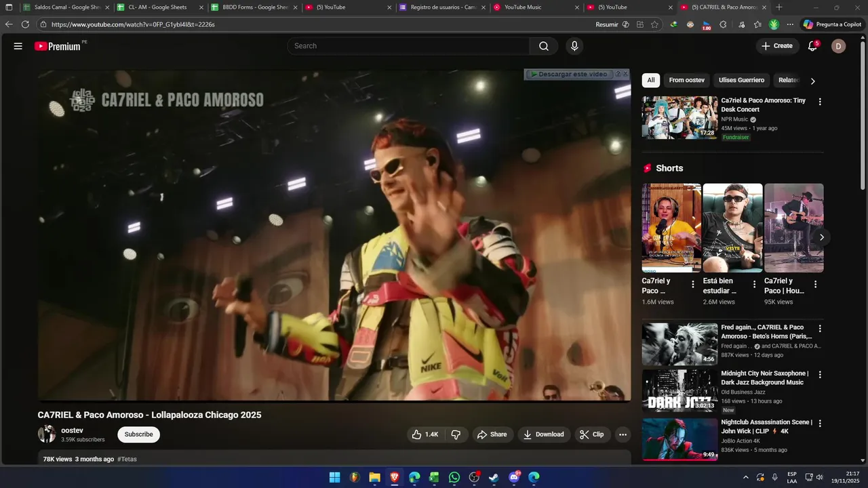The height and width of the screenshot is (488, 868).
Task: Open the favorites list icon in toolbar
Action: pos(757,24)
